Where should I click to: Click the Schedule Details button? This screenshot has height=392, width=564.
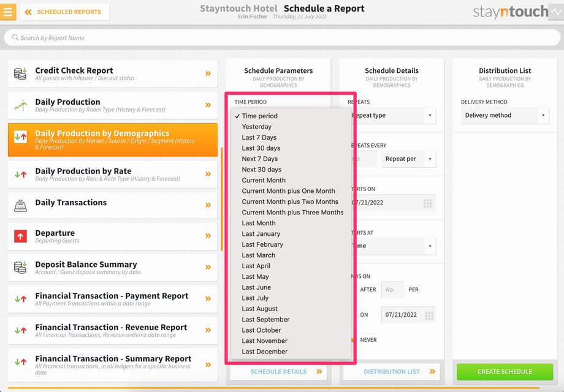pos(278,372)
